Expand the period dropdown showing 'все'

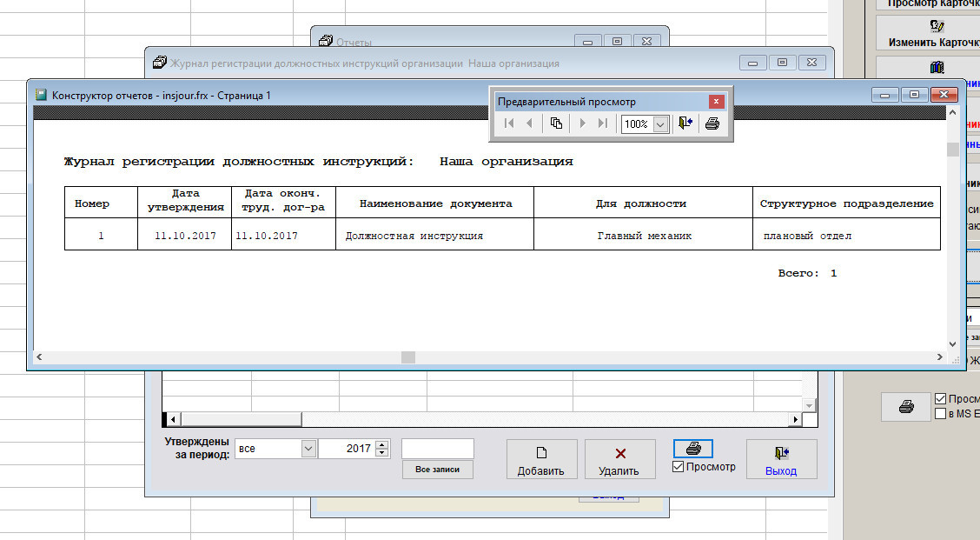pos(308,449)
